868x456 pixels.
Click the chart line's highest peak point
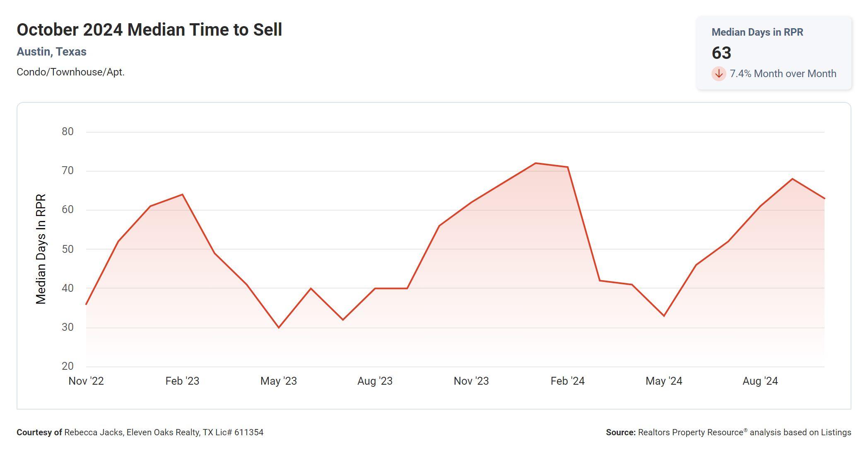tap(535, 163)
